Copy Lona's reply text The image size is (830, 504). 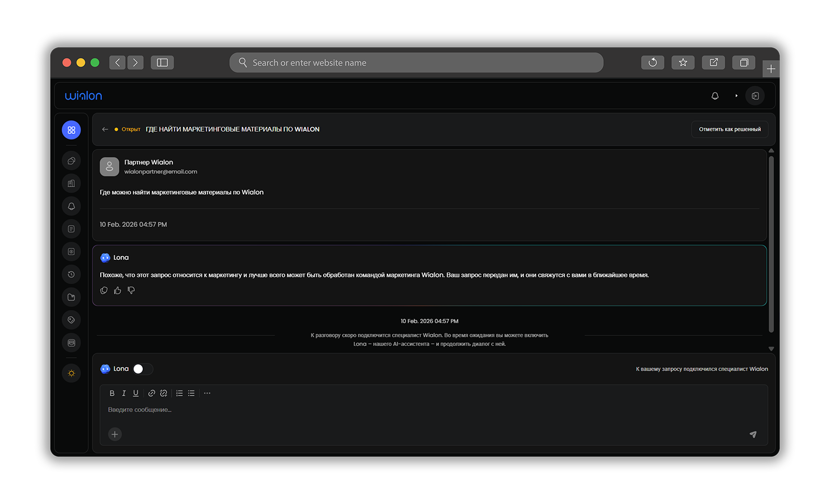coord(104,290)
